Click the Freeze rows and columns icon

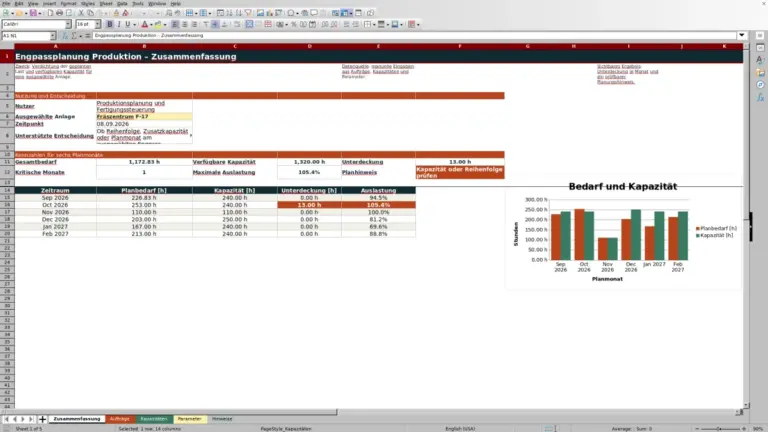click(345, 13)
